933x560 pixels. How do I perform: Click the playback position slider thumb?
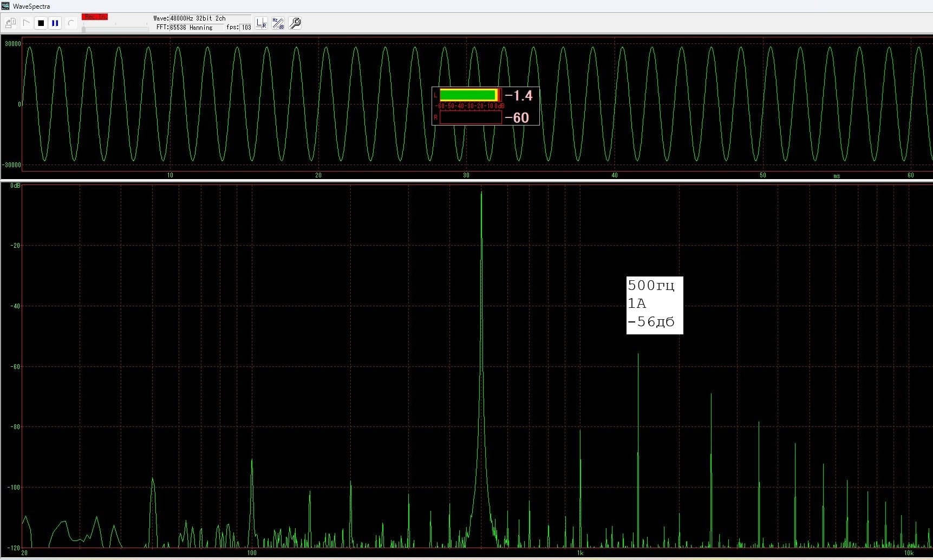(x=83, y=29)
